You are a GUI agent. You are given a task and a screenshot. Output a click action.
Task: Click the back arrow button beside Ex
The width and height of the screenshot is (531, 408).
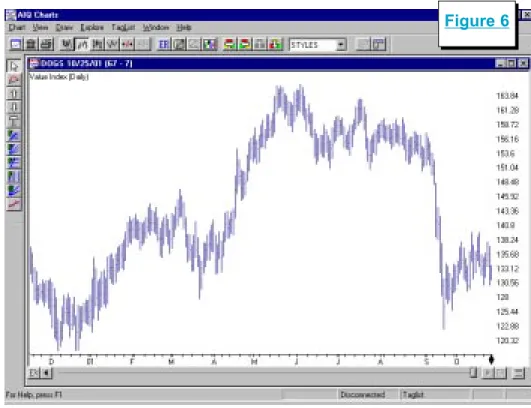click(x=46, y=373)
